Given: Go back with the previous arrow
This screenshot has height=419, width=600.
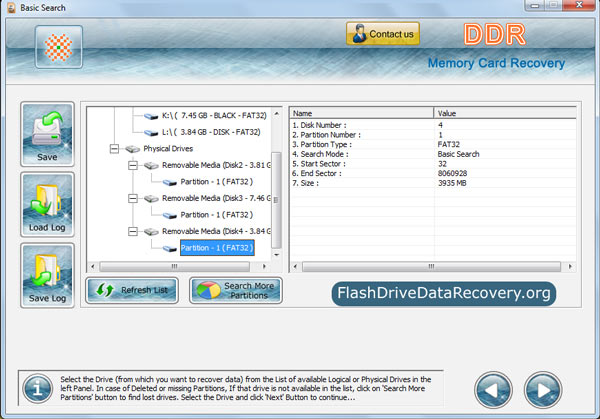Looking at the screenshot, I should (493, 390).
